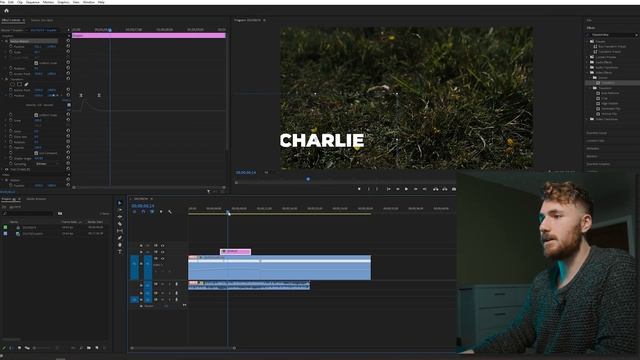
Task: Go to Out point in Program Monitor
Action: click(424, 189)
